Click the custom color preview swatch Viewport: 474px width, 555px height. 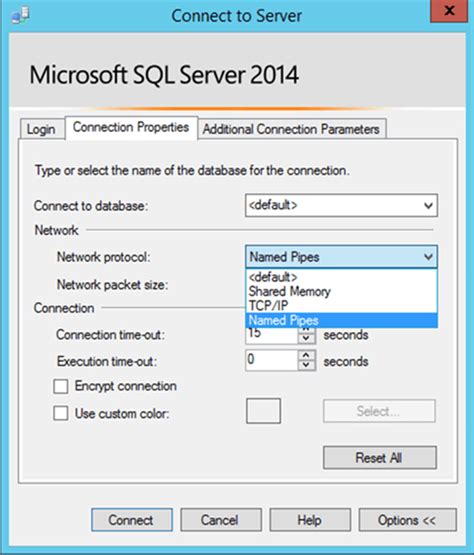[263, 411]
